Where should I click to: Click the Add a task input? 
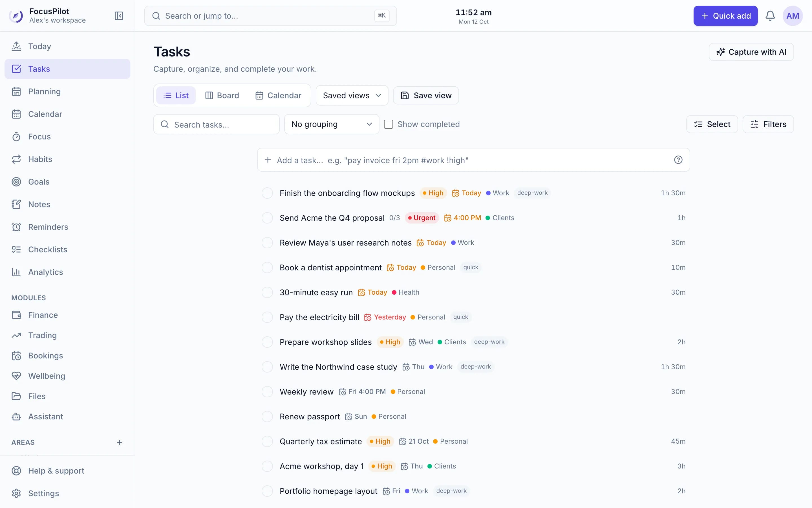(x=473, y=160)
